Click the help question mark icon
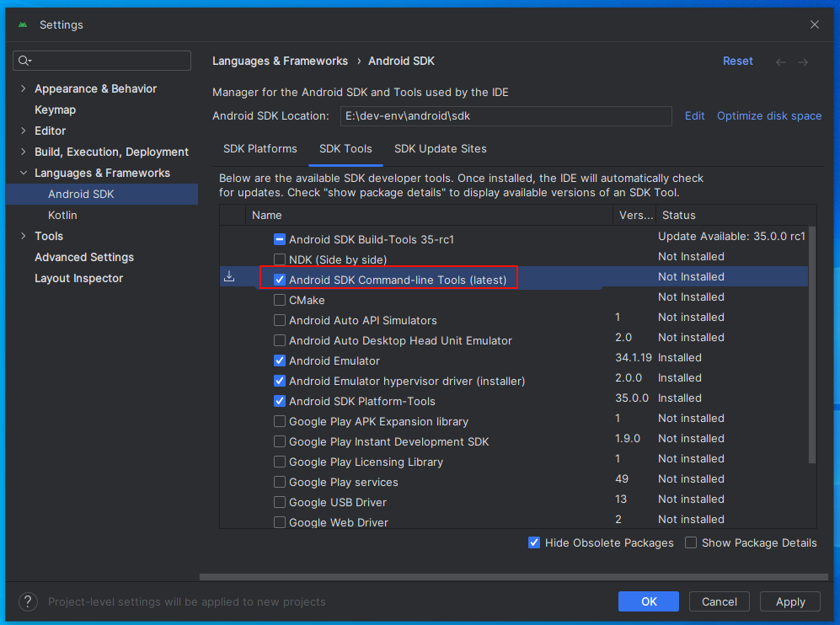 [28, 601]
